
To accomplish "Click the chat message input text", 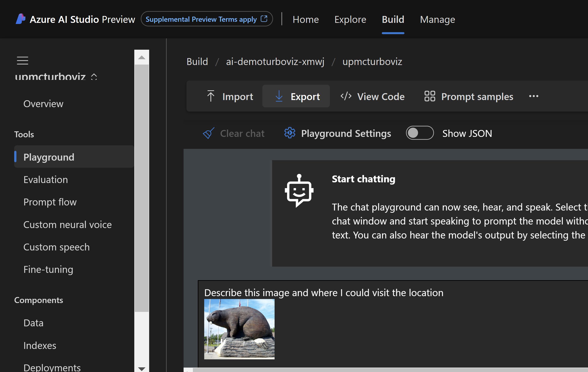I will 324,293.
